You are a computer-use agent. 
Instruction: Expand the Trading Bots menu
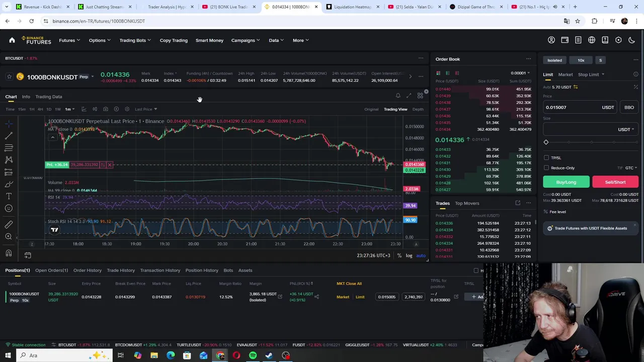coord(135,40)
